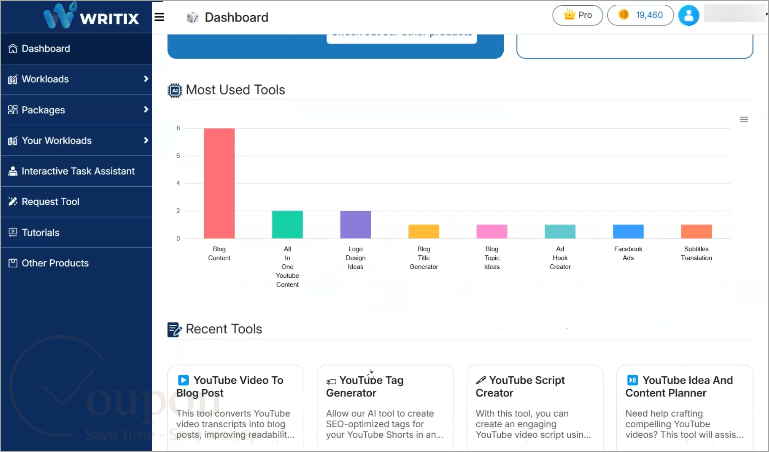The width and height of the screenshot is (769, 452).
Task: Click the dice icon beside Dashboard title
Action: coord(193,18)
